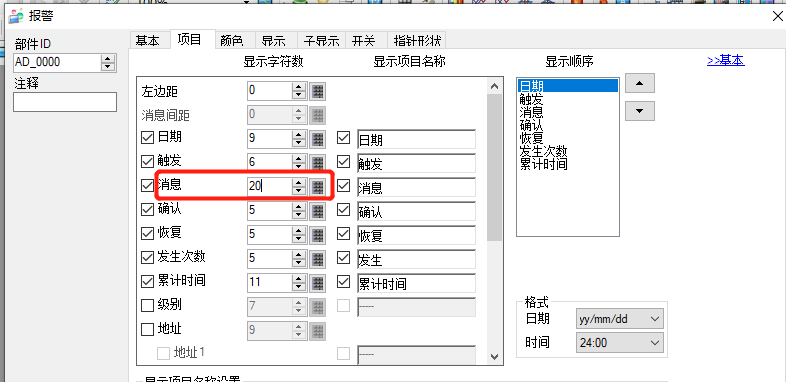
Task: Click the 报警 dialog title icon
Action: (x=16, y=16)
